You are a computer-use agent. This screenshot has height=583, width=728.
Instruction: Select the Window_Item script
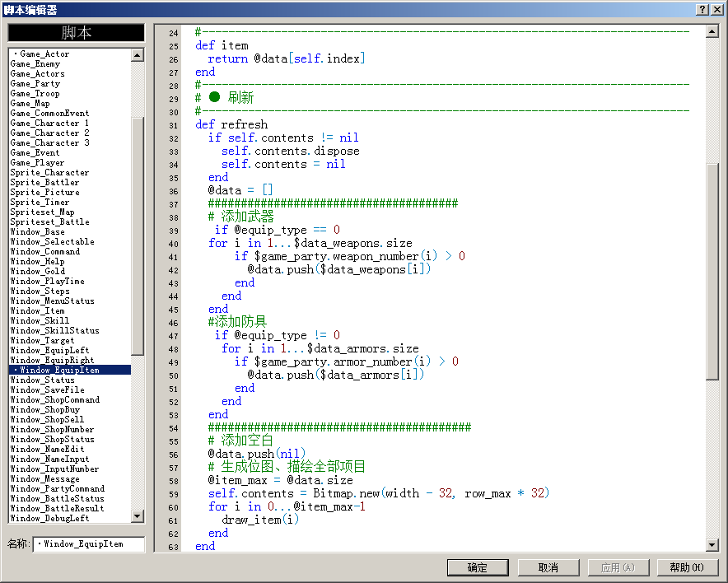(x=70, y=311)
